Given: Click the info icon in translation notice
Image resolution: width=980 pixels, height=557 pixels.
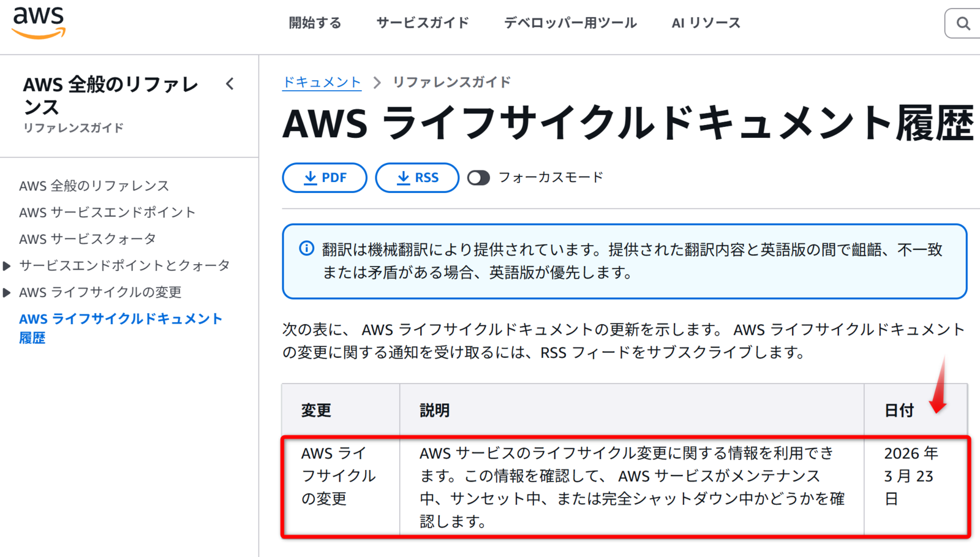Looking at the screenshot, I should [306, 248].
